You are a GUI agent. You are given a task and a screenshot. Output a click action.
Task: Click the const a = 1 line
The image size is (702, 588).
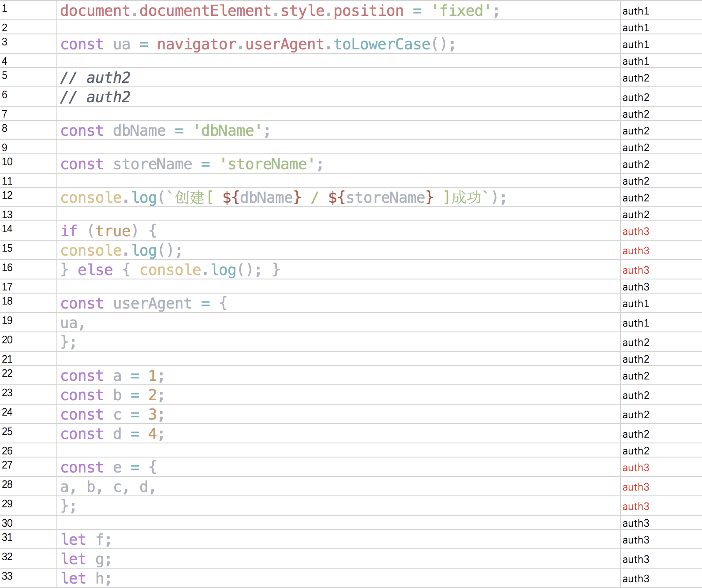[x=112, y=376]
